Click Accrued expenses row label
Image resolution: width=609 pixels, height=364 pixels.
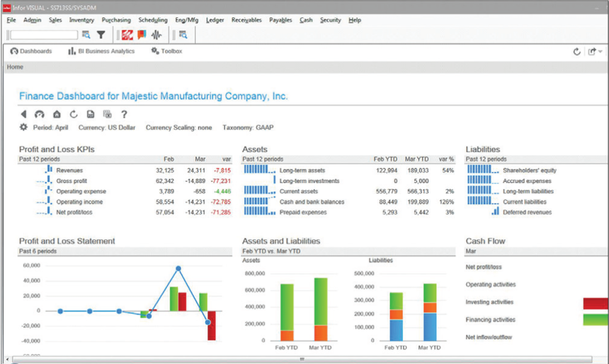(527, 181)
